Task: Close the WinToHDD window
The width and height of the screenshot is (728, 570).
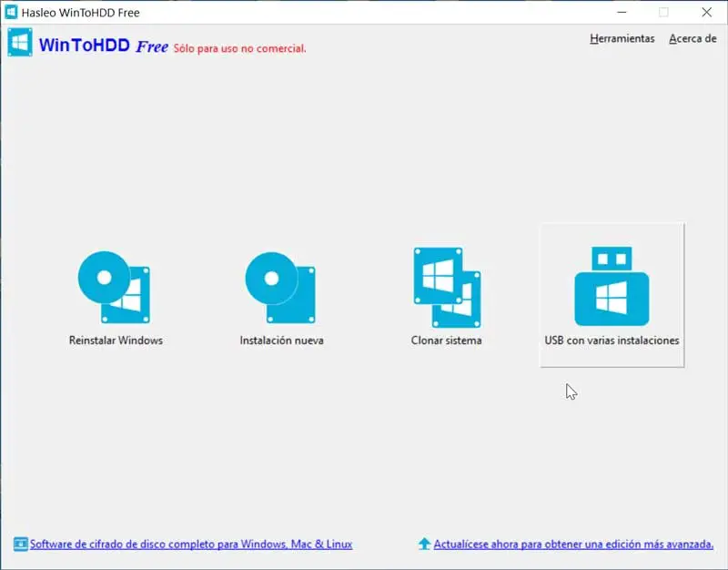Action: (707, 12)
